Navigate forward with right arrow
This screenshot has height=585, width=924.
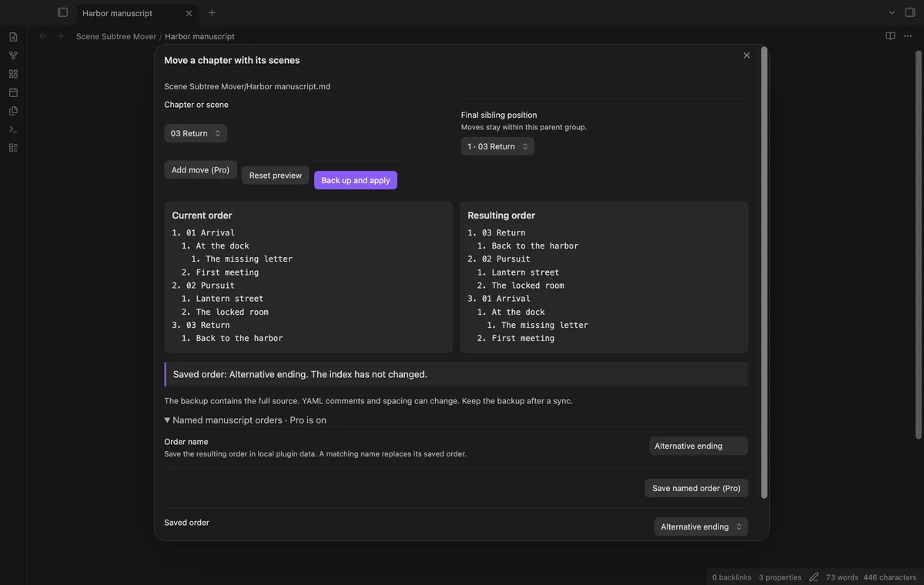click(61, 36)
